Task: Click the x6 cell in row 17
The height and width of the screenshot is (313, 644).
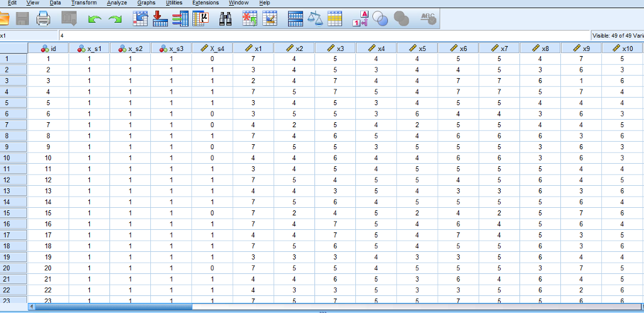Action: (x=458, y=235)
